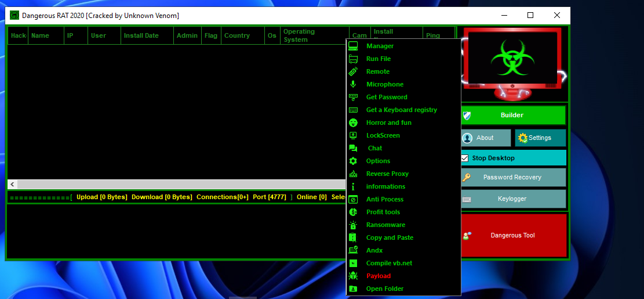Click the Operating System column header

tap(315, 35)
